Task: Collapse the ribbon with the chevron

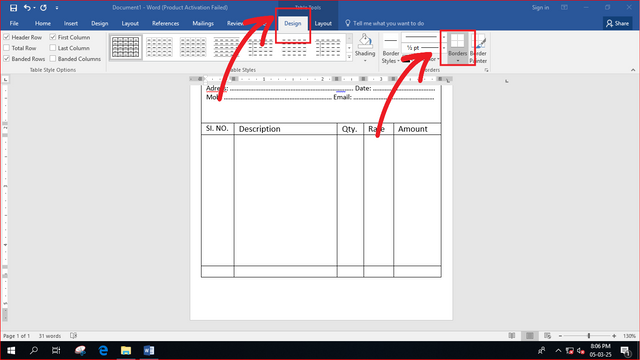Action: [633, 70]
